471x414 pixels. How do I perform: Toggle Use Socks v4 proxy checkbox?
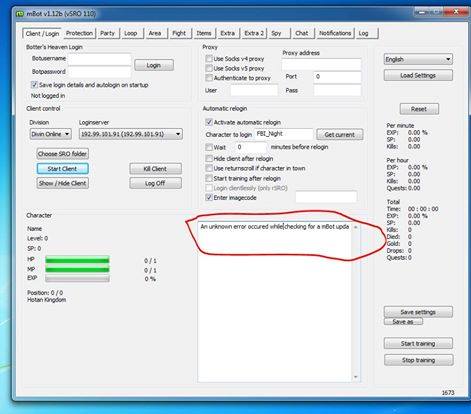(x=209, y=59)
